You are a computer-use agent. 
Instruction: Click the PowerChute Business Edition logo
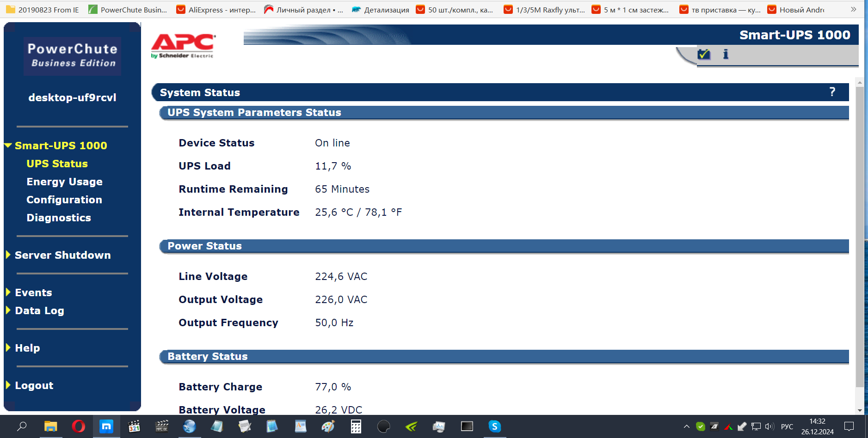click(x=73, y=56)
